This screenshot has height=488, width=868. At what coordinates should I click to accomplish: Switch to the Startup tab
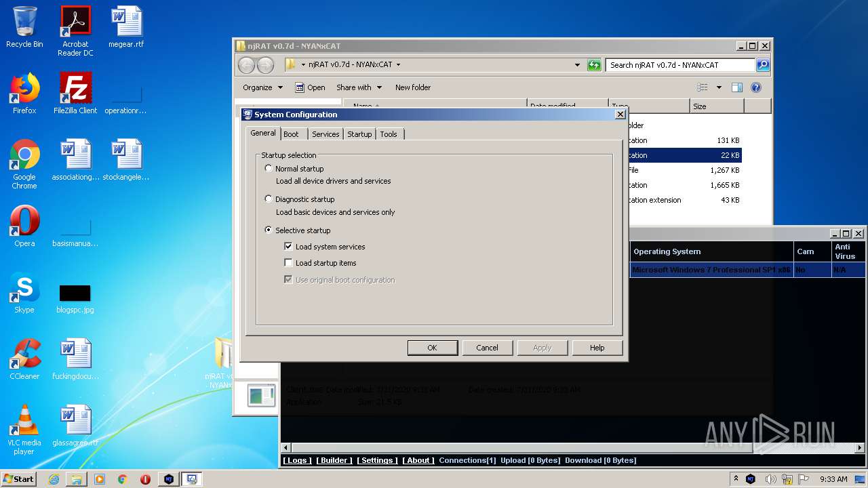[x=359, y=134]
